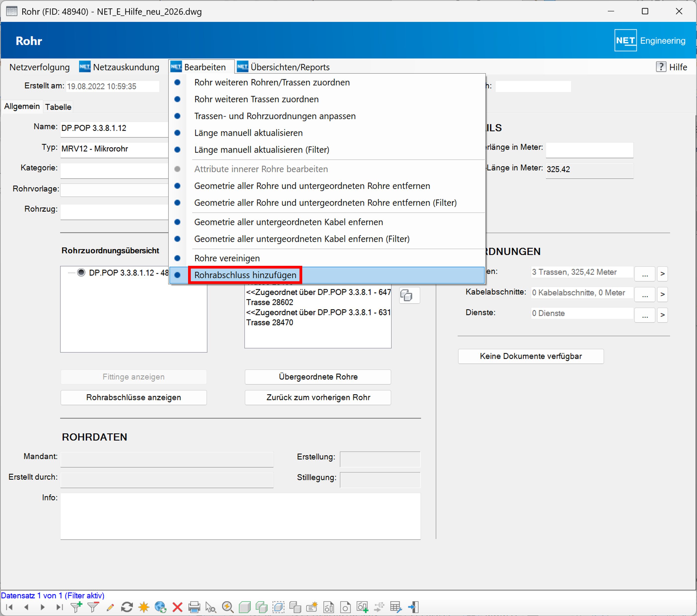
Task: Click the blue arrow exit icon
Action: 413,607
